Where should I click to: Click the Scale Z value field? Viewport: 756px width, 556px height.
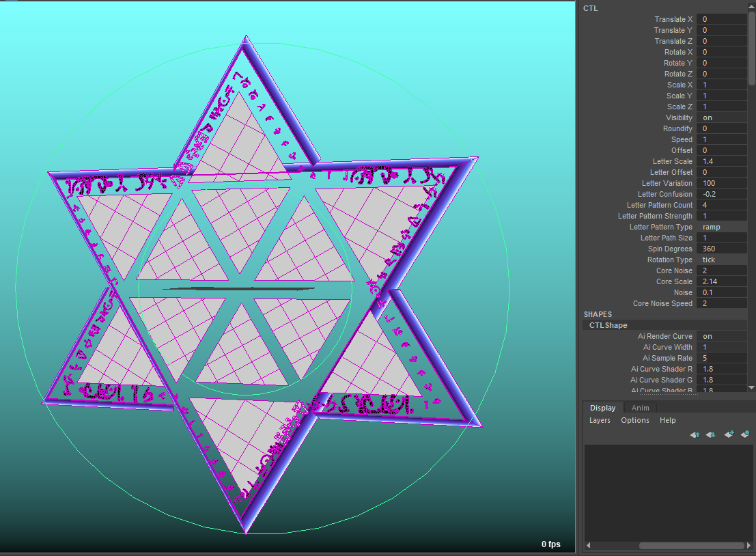coord(722,107)
